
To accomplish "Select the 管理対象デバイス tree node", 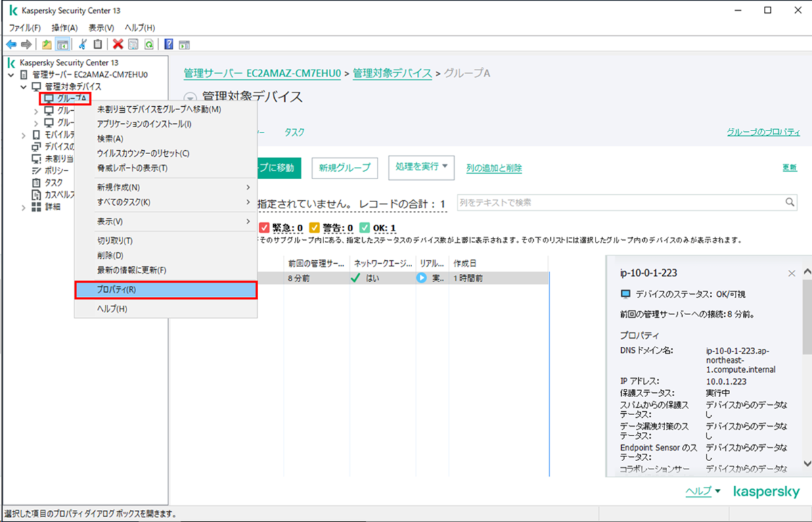I will (73, 87).
